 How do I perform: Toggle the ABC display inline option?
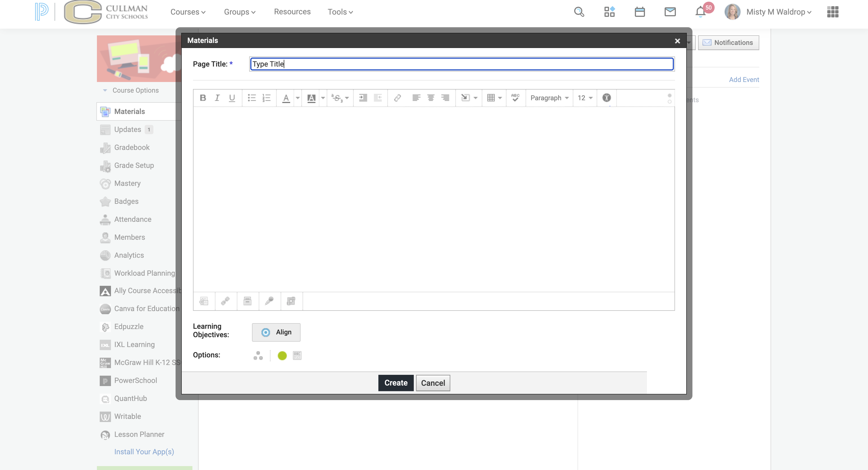297,355
